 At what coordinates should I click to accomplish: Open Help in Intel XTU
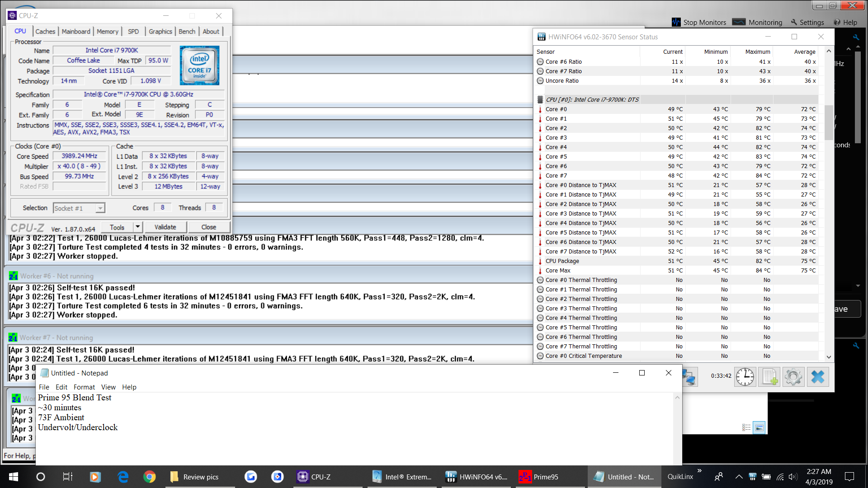pyautogui.click(x=845, y=22)
